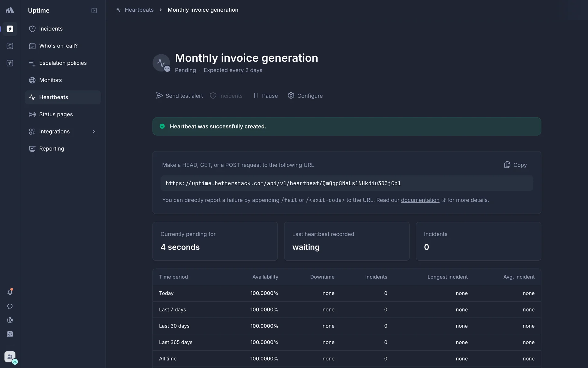Open Status pages in the sidebar

click(56, 114)
